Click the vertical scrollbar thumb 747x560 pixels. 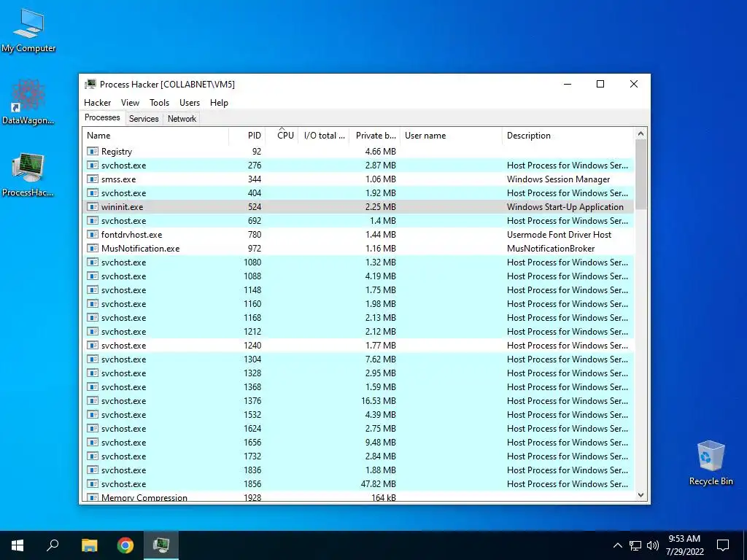[x=640, y=174]
